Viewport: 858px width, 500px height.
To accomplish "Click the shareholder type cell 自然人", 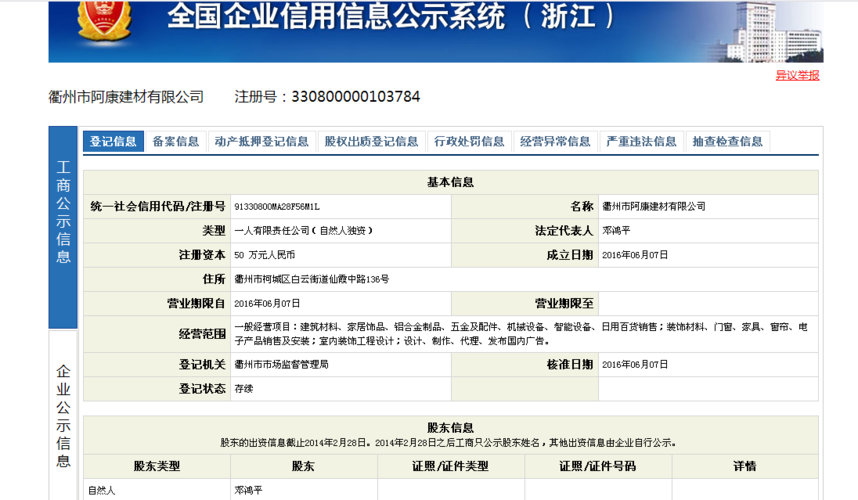I will click(x=102, y=491).
